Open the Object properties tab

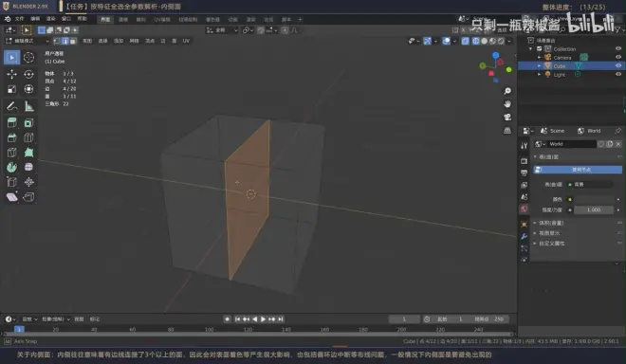click(525, 225)
